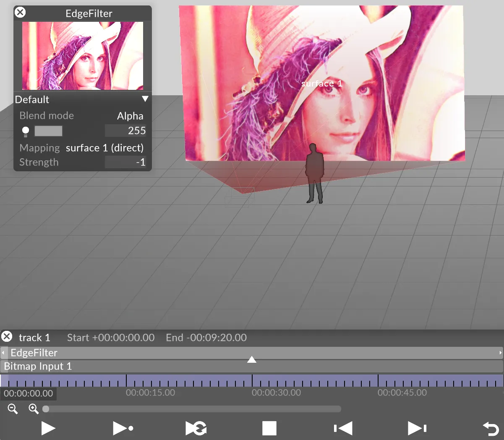Jump to previous section marker

(x=343, y=428)
